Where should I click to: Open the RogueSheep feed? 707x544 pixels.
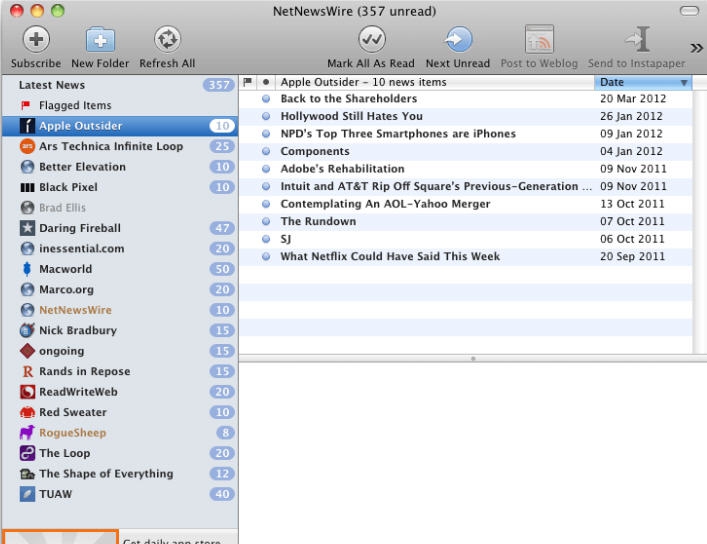point(120,433)
